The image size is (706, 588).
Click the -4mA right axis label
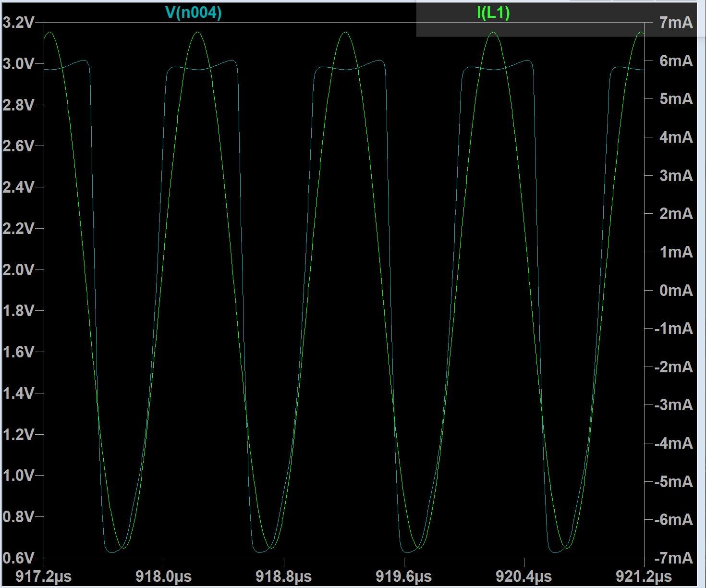click(x=674, y=443)
